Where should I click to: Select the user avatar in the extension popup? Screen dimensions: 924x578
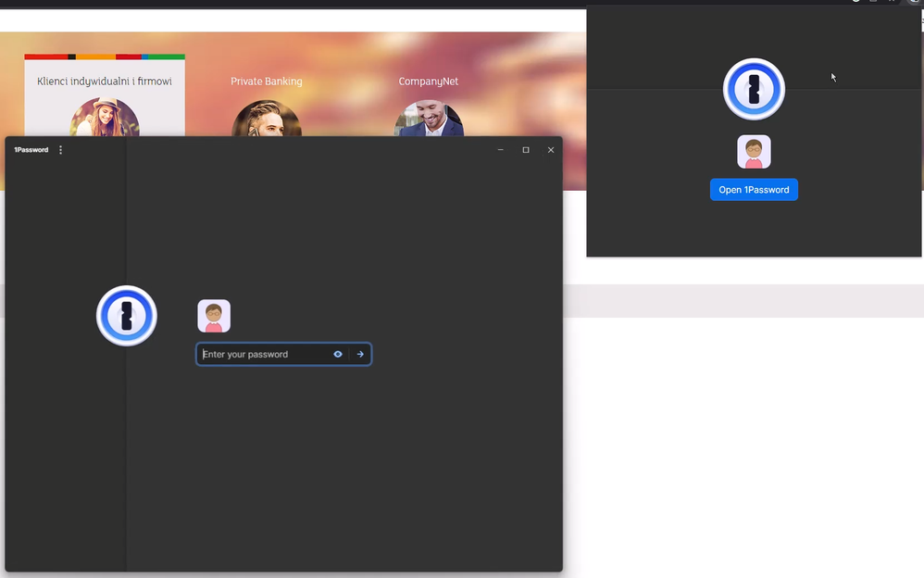(x=754, y=152)
